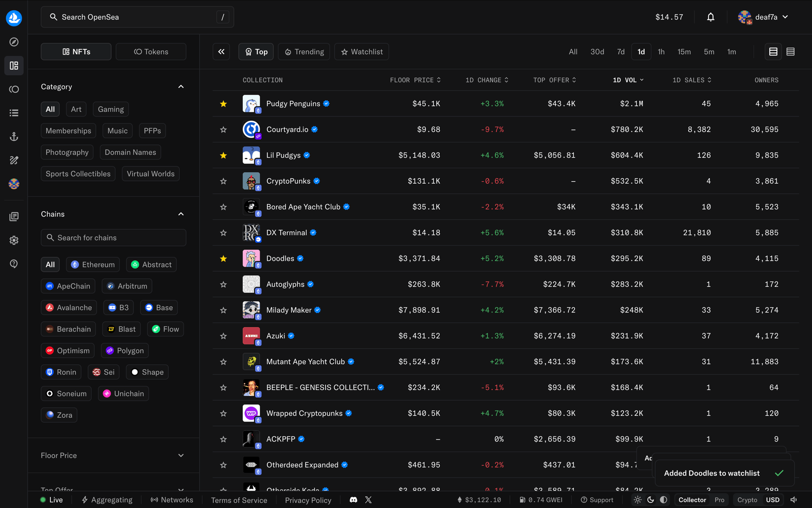Open the Activity list icon in sidebar
Screen dimensions: 812x508
[14, 113]
